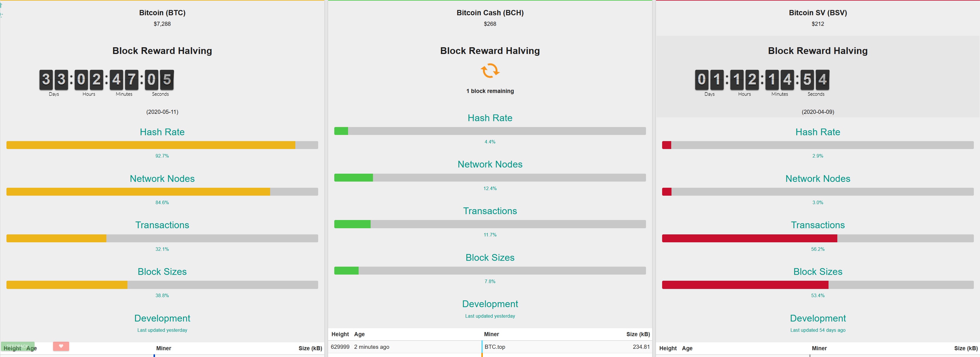Click the Miner column header in Bitcoin Cash table
Screen dimensions: 980x357
[x=492, y=334]
